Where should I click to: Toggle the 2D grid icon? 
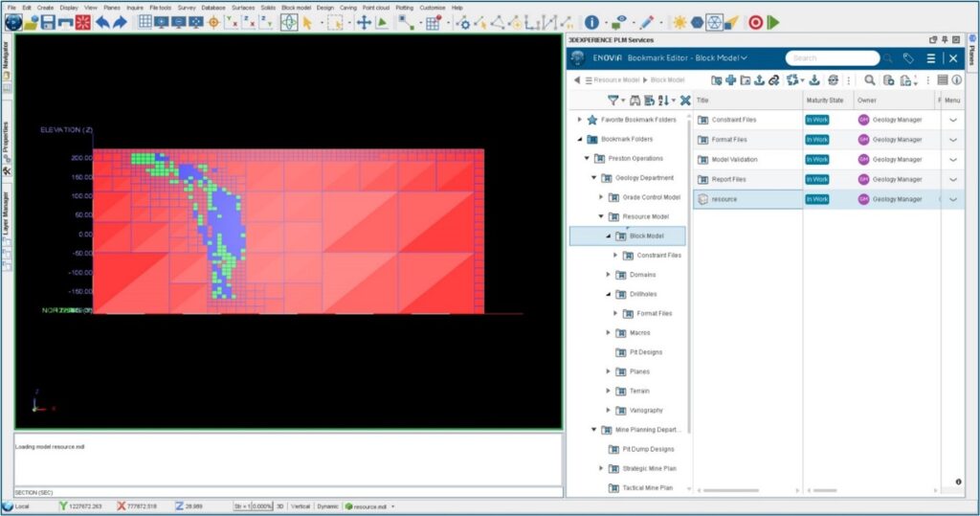145,22
